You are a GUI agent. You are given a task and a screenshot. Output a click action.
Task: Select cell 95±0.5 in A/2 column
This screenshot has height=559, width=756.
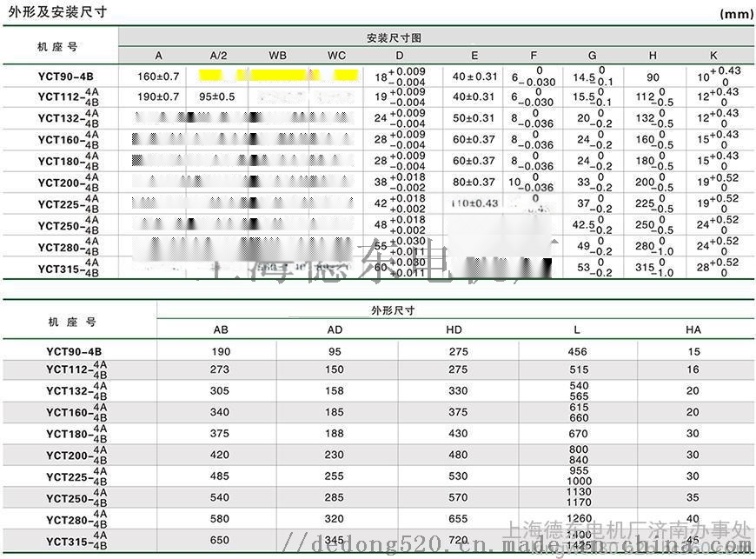(x=217, y=97)
